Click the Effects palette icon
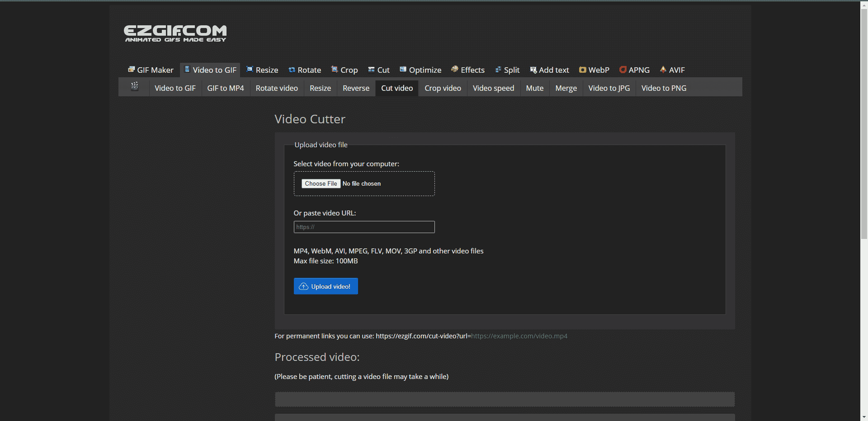 (x=455, y=69)
